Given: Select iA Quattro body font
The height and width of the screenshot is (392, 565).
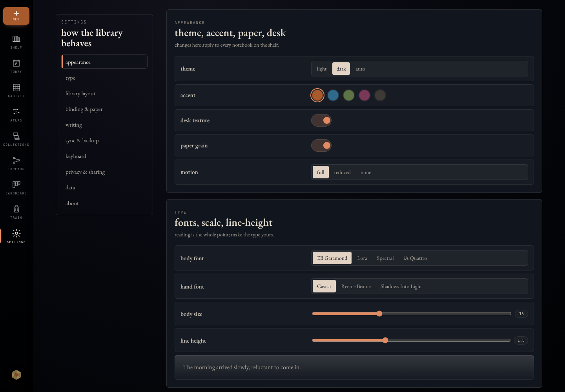Looking at the screenshot, I should click(415, 258).
